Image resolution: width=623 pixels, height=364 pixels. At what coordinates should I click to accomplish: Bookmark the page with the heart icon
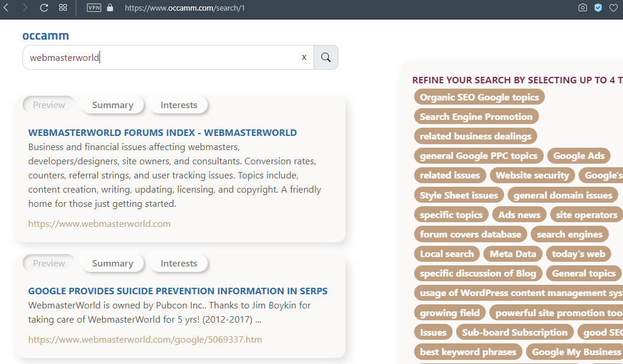point(614,8)
